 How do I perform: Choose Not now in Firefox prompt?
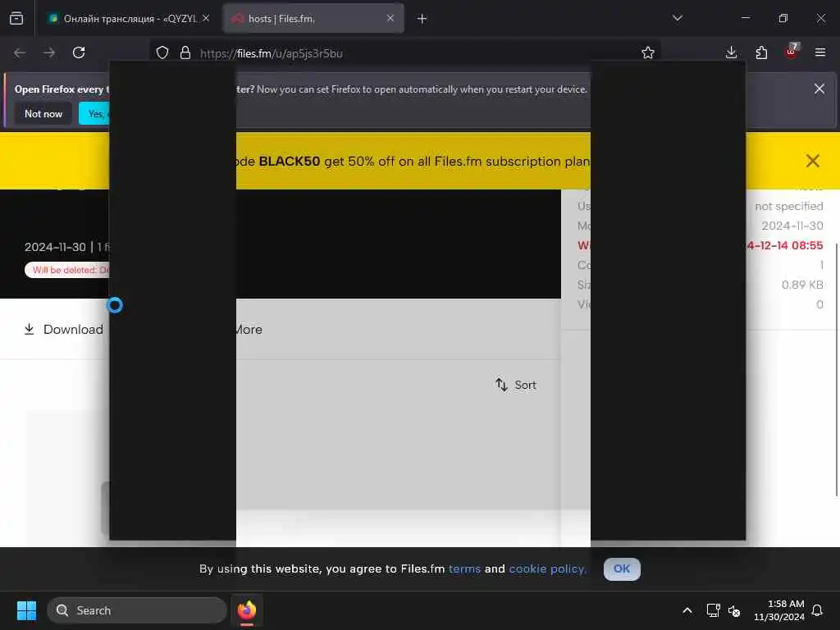click(43, 113)
